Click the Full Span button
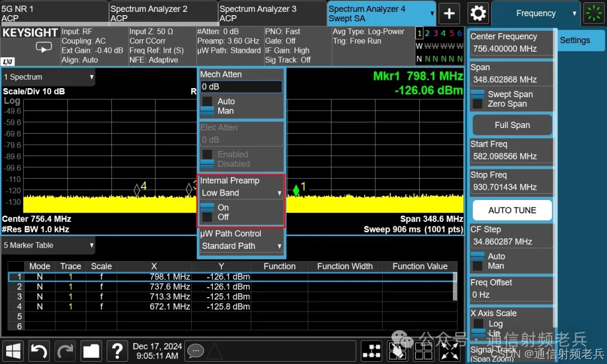The width and height of the screenshot is (607, 364). 511,125
